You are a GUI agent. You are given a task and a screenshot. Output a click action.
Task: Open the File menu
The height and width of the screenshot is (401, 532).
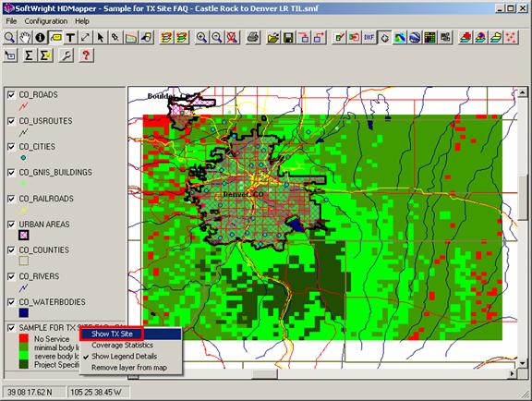(11, 21)
